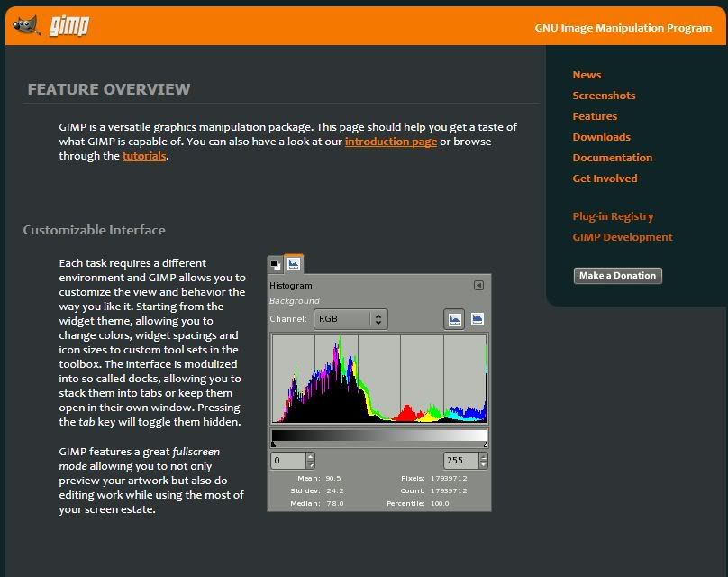This screenshot has width=728, height=577.
Task: Click the Percentile value 100.0
Action: [x=441, y=503]
